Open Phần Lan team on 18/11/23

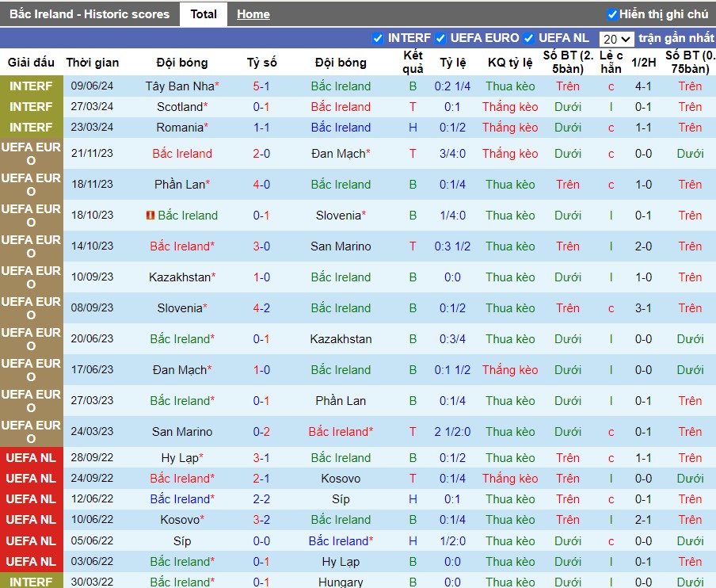tap(182, 184)
